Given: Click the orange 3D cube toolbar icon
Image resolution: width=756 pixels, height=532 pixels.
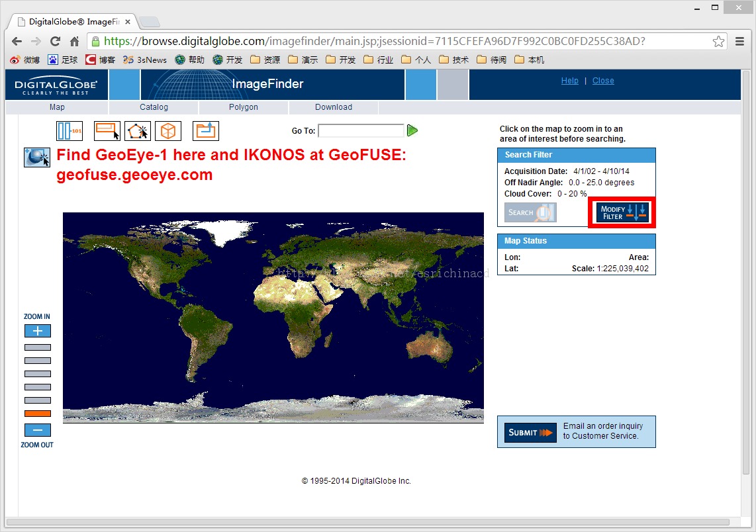Looking at the screenshot, I should 167,130.
